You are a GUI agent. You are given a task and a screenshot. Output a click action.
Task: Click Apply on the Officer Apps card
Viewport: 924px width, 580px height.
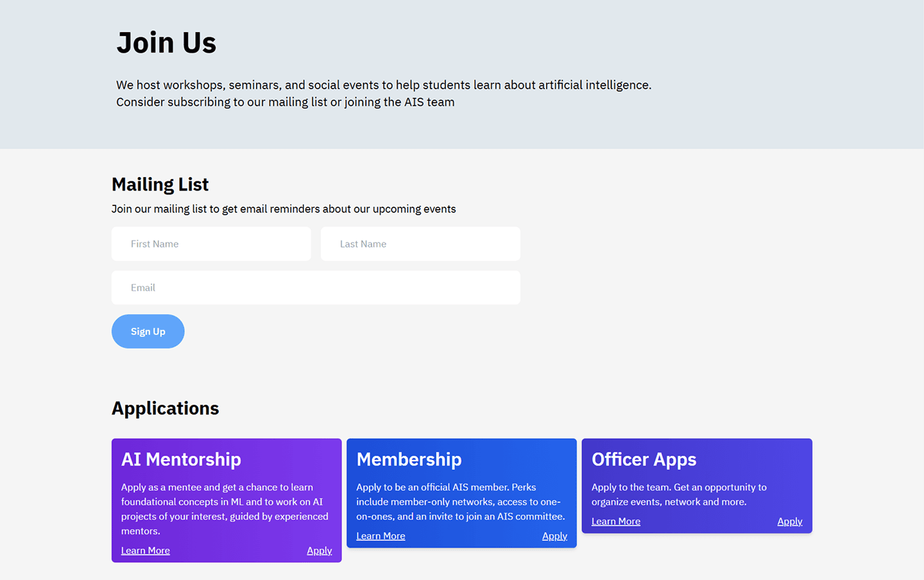click(x=790, y=521)
